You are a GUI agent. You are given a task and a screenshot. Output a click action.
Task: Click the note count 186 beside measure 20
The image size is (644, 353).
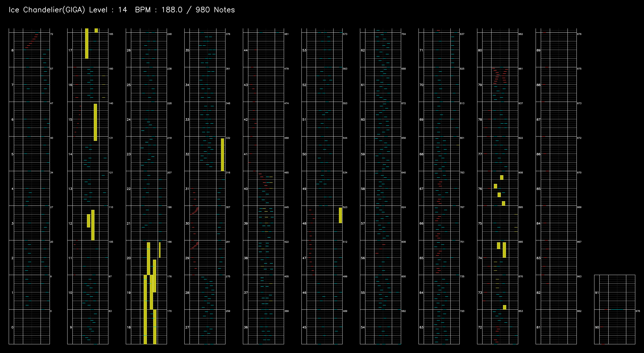[169, 242]
